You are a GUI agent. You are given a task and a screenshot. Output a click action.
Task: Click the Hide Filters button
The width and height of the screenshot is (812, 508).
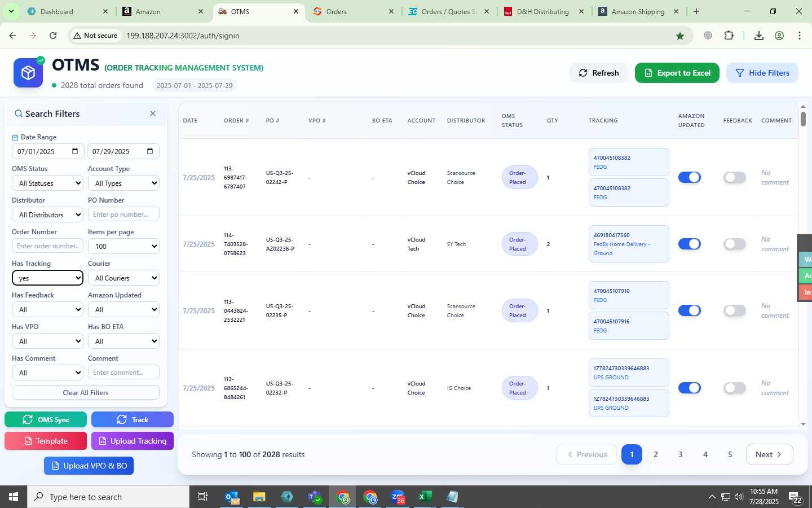[762, 73]
